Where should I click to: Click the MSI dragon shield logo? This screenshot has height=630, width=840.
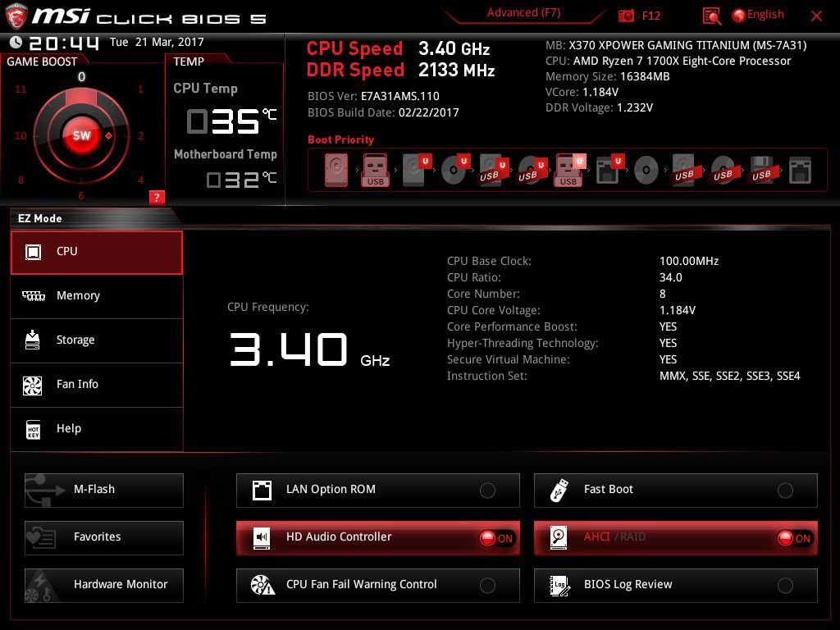[x=16, y=15]
